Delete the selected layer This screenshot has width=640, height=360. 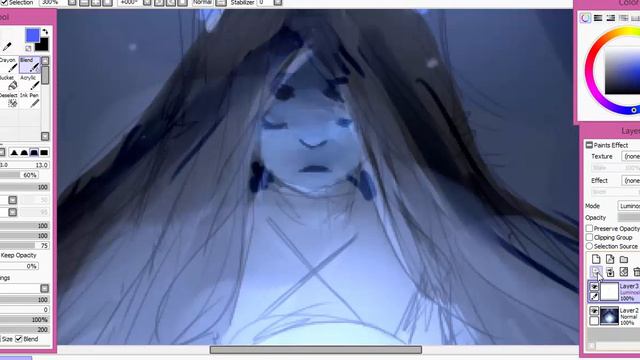(636, 272)
